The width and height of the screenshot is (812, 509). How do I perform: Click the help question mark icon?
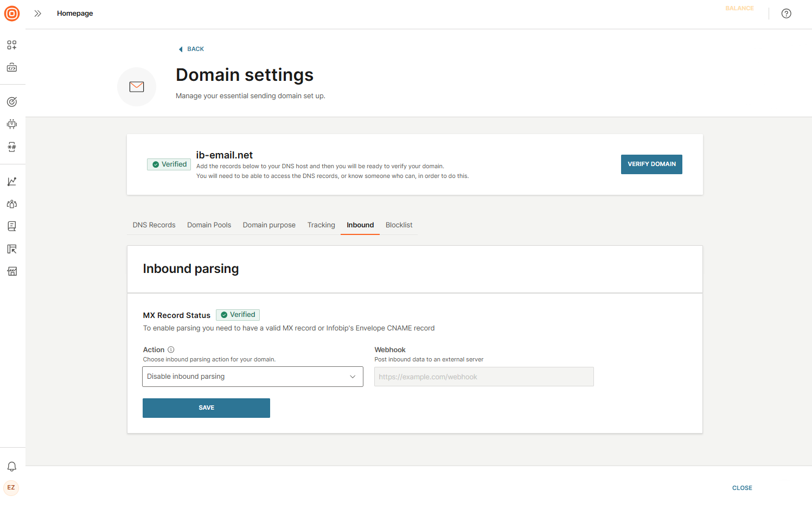tap(786, 14)
